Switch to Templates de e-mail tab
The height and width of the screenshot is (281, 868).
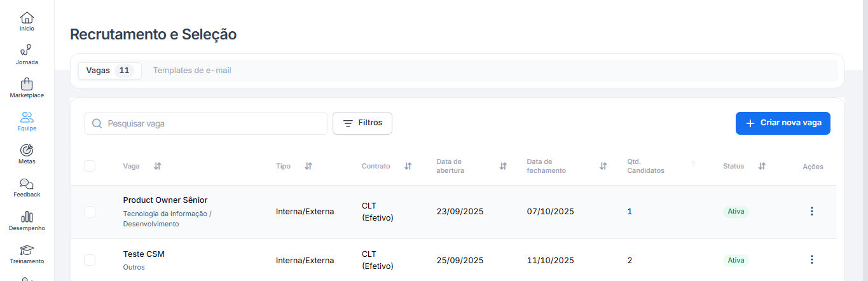(192, 71)
